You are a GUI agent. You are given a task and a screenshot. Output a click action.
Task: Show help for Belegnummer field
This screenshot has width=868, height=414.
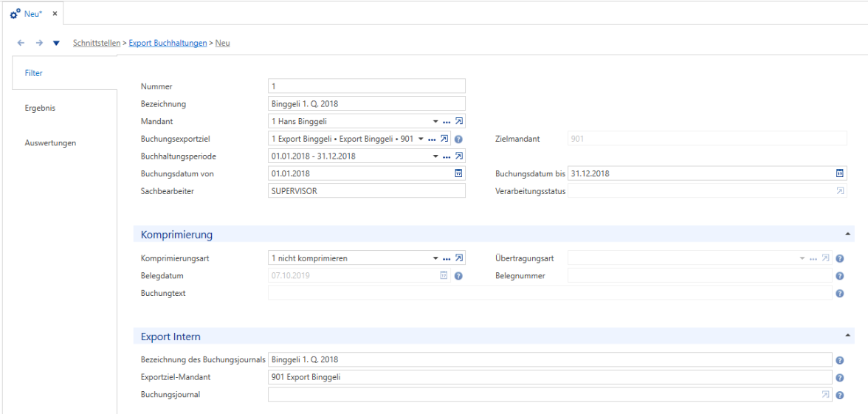pos(840,276)
